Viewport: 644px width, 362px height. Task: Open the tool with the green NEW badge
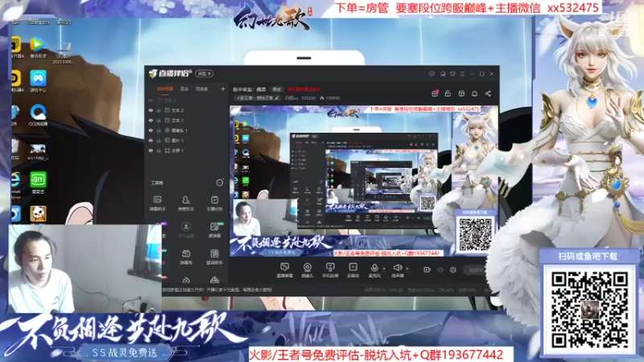(x=214, y=230)
